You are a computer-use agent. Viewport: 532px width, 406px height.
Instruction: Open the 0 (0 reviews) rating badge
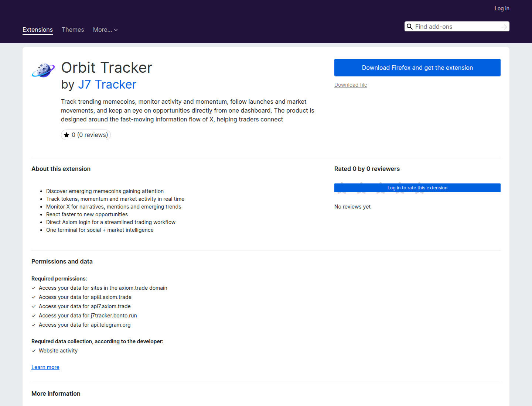click(86, 135)
